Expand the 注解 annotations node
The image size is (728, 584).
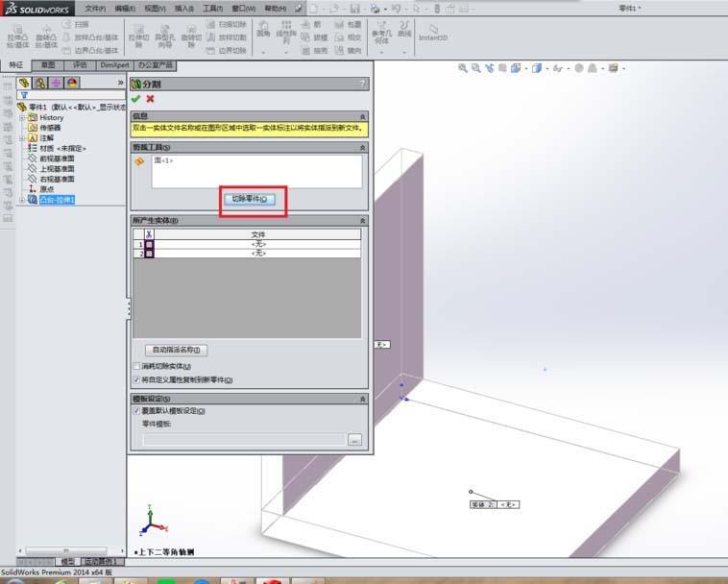22,138
